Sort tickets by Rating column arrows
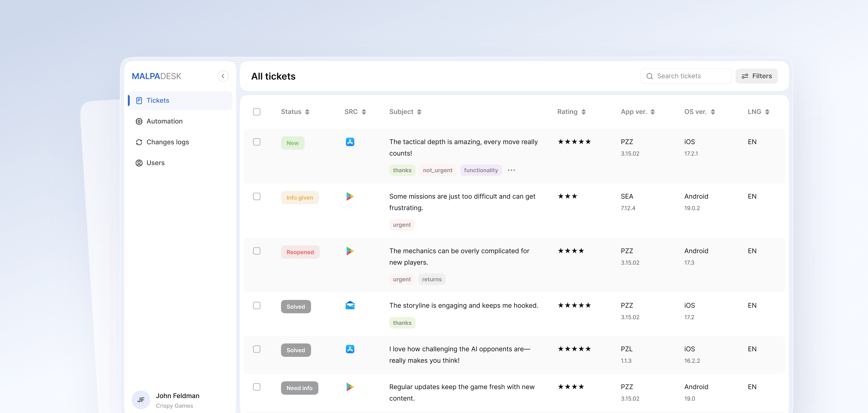Screen dimensions: 868x413 [584, 112]
